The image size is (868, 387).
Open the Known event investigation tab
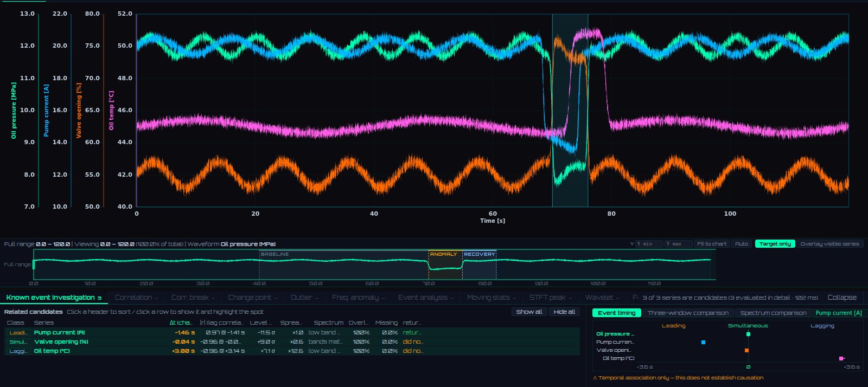point(54,298)
